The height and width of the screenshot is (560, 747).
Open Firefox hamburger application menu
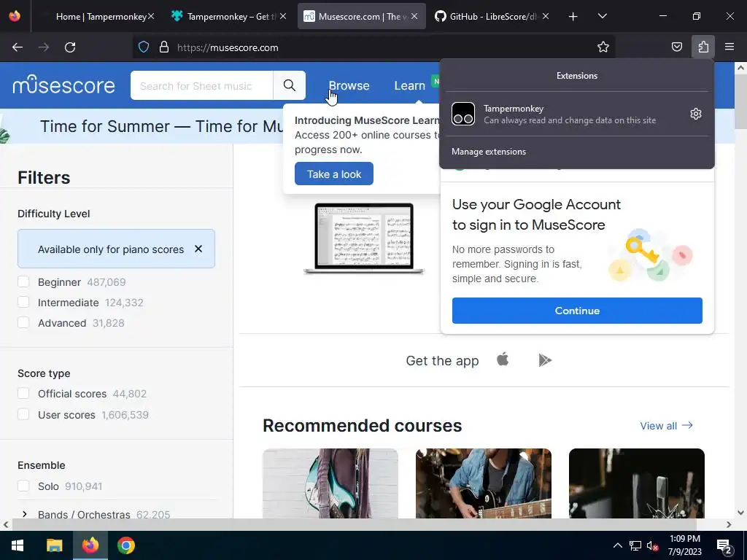tap(729, 47)
